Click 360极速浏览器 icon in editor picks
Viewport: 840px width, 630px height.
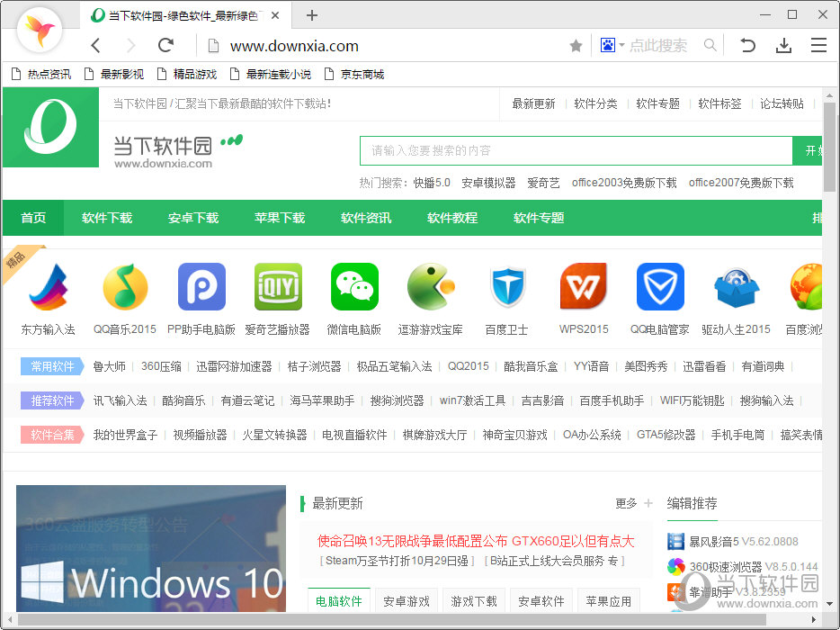pyautogui.click(x=675, y=566)
